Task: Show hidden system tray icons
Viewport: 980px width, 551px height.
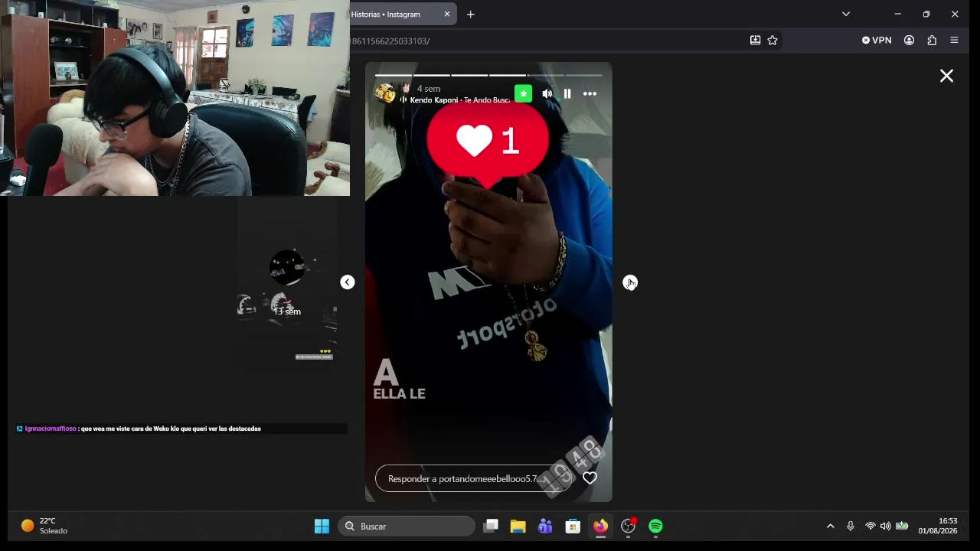Action: 830,526
